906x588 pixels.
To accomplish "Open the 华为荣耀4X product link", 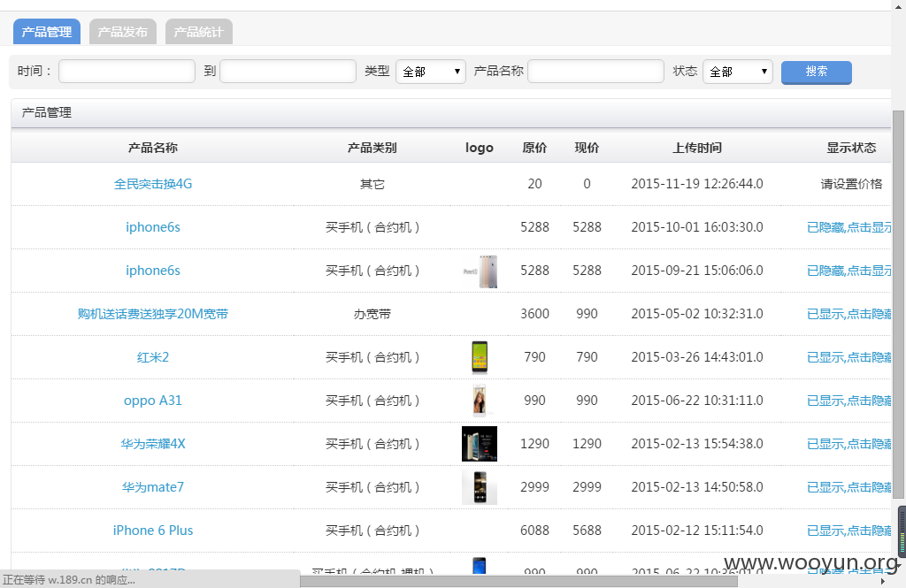I will click(152, 444).
